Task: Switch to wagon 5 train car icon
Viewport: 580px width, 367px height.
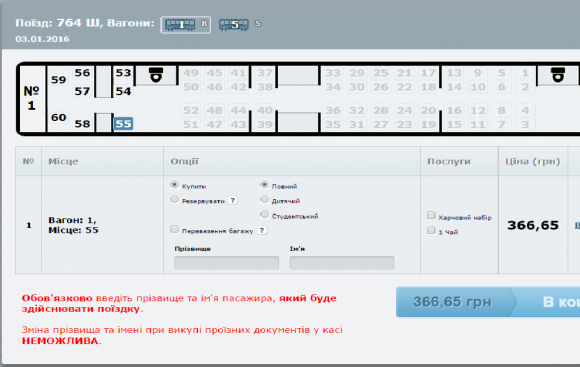Action: coord(234,25)
